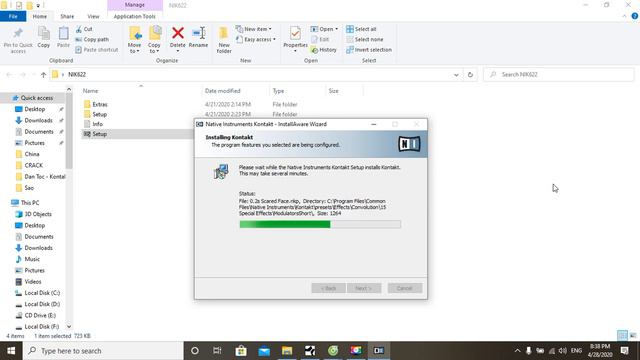Click the red Delete icon
The height and width of the screenshot is (360, 640).
click(x=178, y=33)
